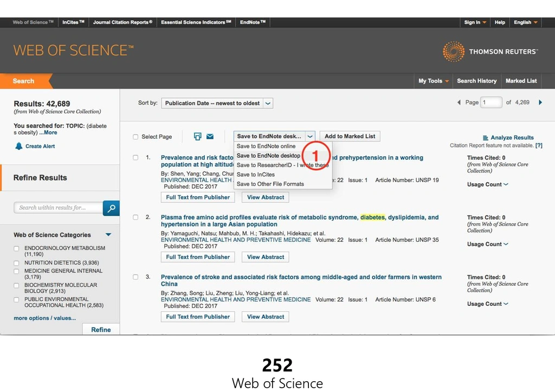Open Marked List
555x392 pixels.
521,81
